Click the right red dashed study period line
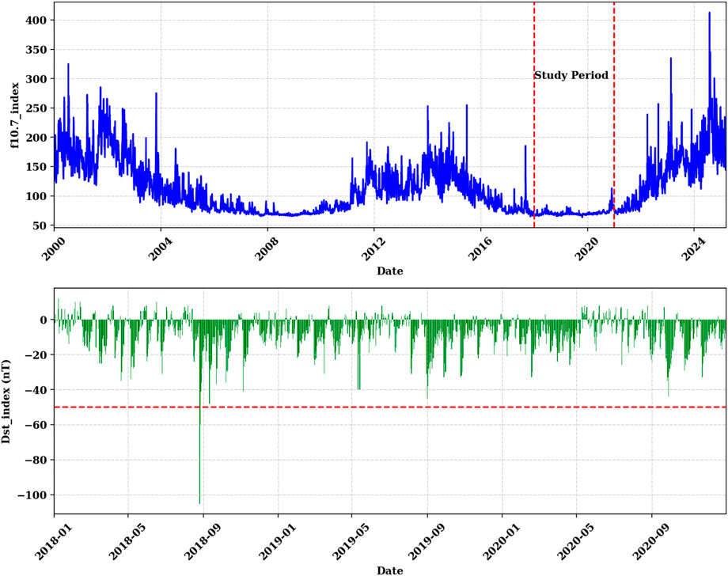The height and width of the screenshot is (576, 728). point(614,158)
